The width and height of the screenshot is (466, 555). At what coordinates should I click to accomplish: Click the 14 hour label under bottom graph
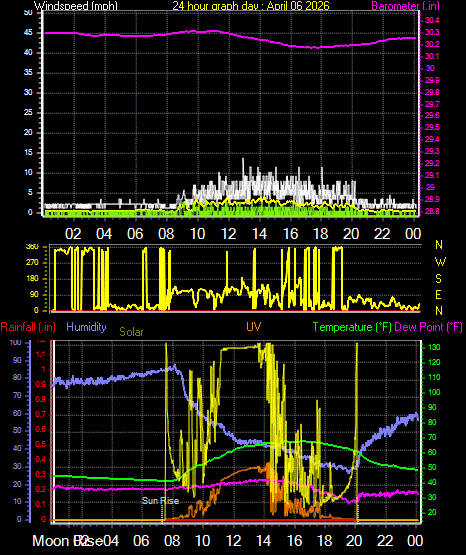[263, 541]
